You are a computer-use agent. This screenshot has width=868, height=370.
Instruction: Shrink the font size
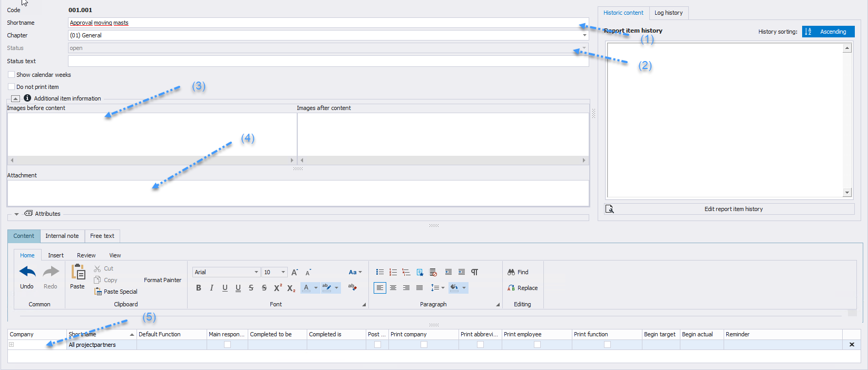[x=308, y=272]
